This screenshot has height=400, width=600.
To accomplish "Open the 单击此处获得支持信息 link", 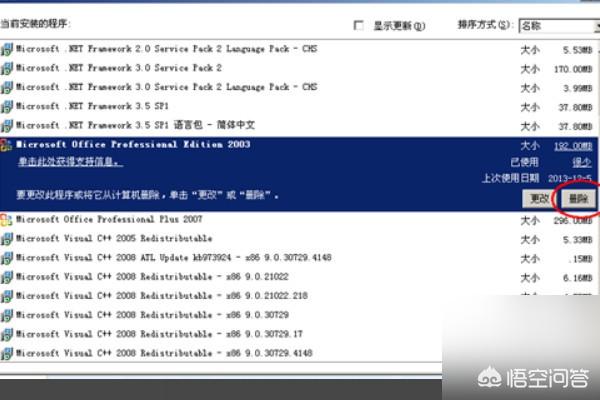I will 70,162.
